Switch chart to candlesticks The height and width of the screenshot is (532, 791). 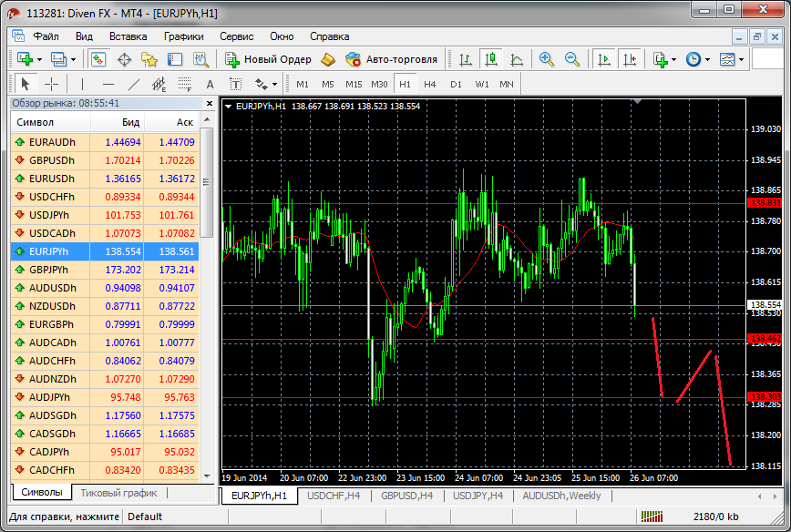(x=491, y=59)
